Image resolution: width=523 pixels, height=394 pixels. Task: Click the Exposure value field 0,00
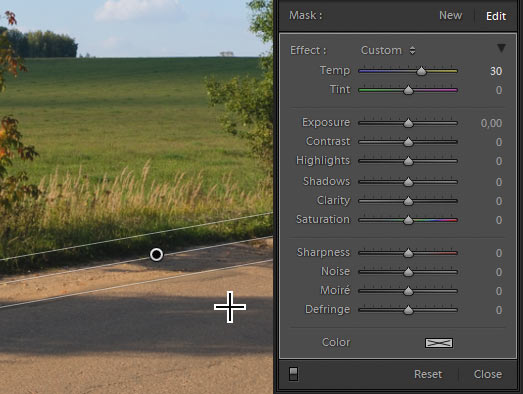[x=491, y=123]
